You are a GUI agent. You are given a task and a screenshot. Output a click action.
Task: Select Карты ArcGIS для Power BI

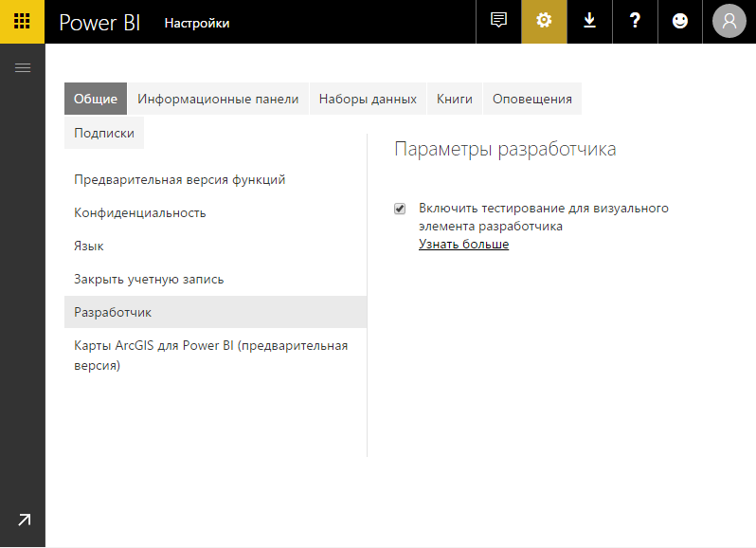pyautogui.click(x=215, y=355)
